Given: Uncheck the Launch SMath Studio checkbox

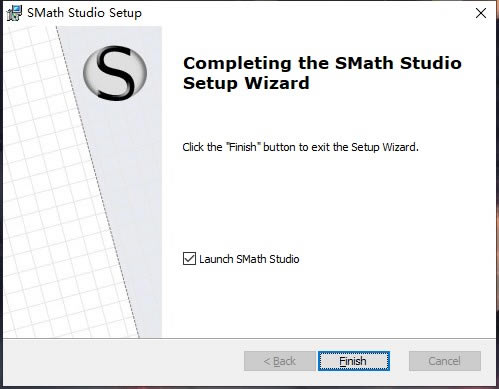Looking at the screenshot, I should (x=189, y=259).
